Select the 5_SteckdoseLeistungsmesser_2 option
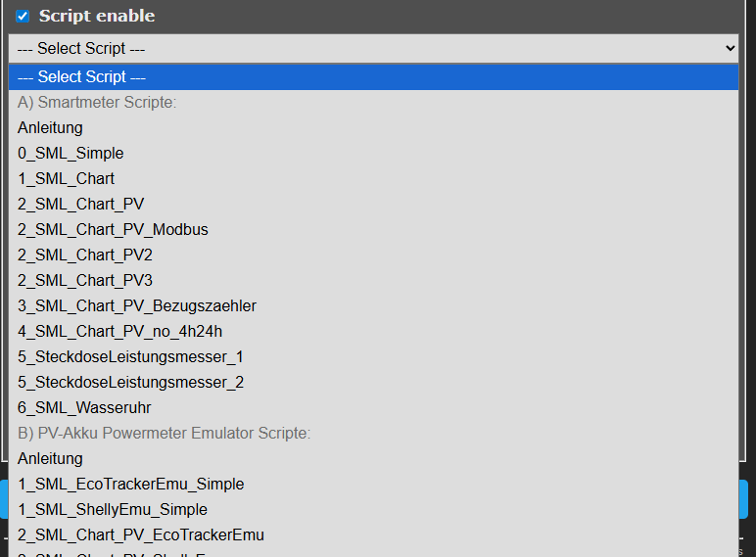Viewport: 756px width, 557px height. pyautogui.click(x=130, y=382)
